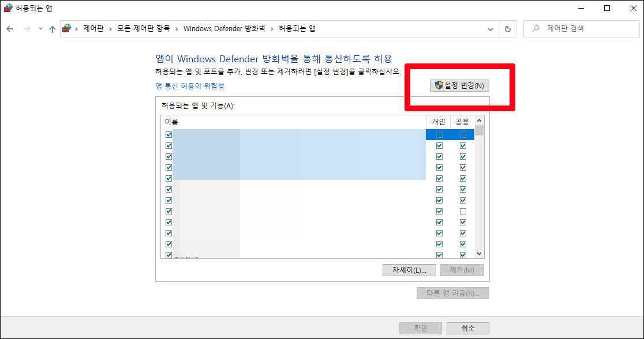Sort by the 이름 column header
The height and width of the screenshot is (339, 644).
click(294, 122)
